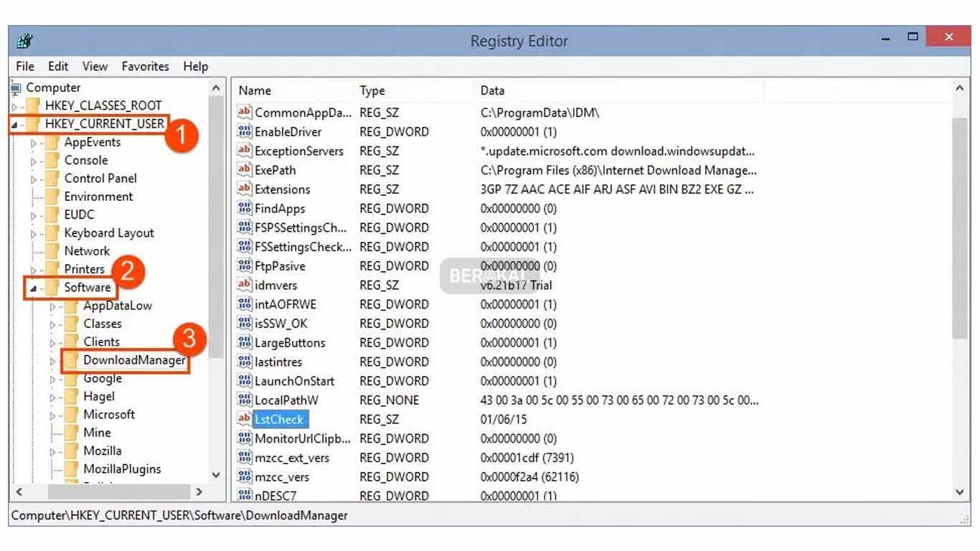Select the MonitorUrlClipb... value name
980x551 pixels.
click(303, 438)
